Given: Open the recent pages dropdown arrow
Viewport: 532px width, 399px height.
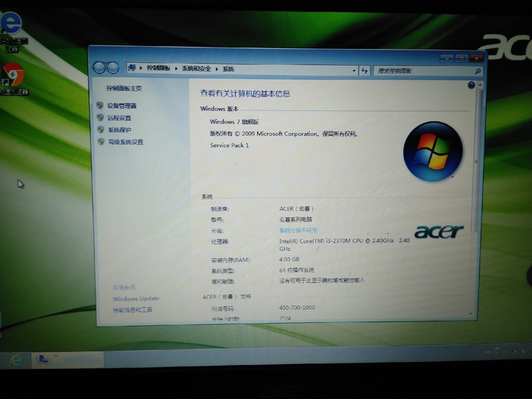Looking at the screenshot, I should click(x=123, y=68).
